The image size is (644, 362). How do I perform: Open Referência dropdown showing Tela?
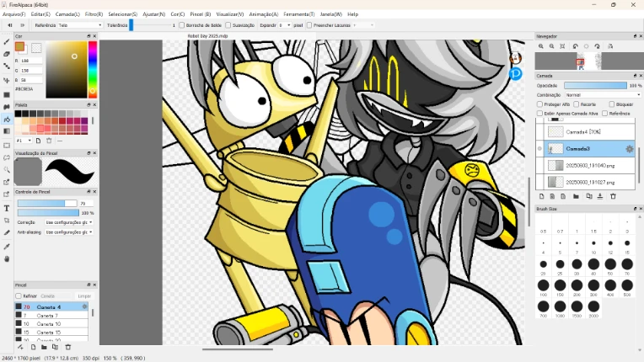(80, 25)
